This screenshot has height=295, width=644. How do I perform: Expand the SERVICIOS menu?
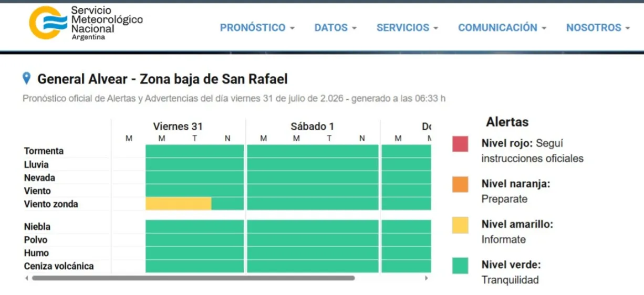[x=407, y=28]
